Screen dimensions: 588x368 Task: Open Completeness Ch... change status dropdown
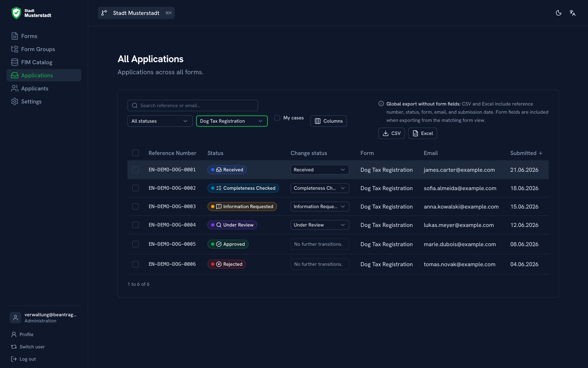coord(320,188)
